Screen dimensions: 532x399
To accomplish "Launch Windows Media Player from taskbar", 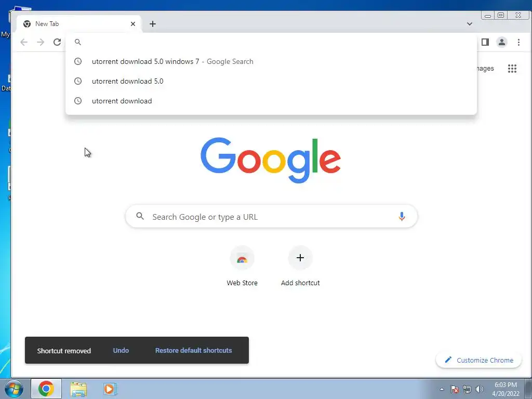I will pyautogui.click(x=110, y=389).
